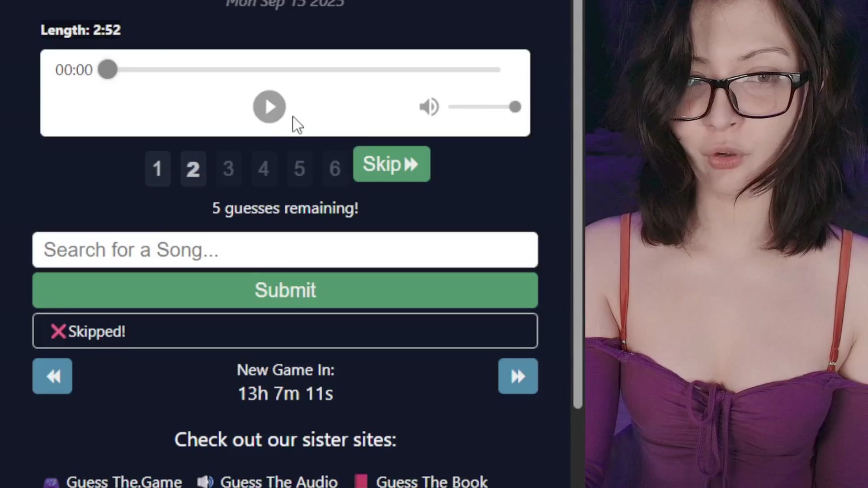
Task: Select guess stage 2
Action: [193, 169]
